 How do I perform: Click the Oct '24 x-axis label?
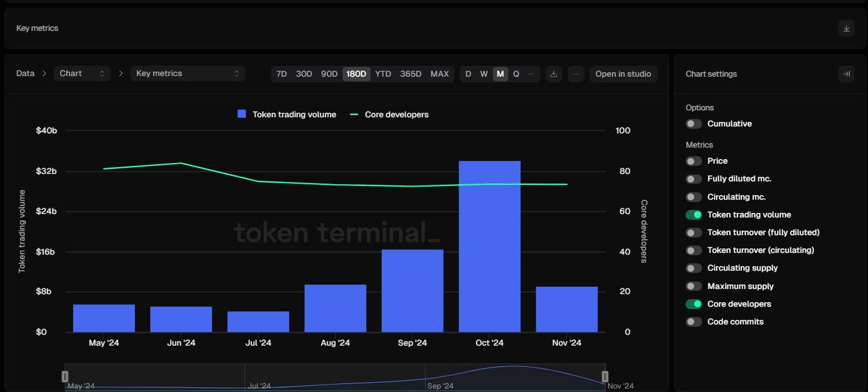click(489, 343)
